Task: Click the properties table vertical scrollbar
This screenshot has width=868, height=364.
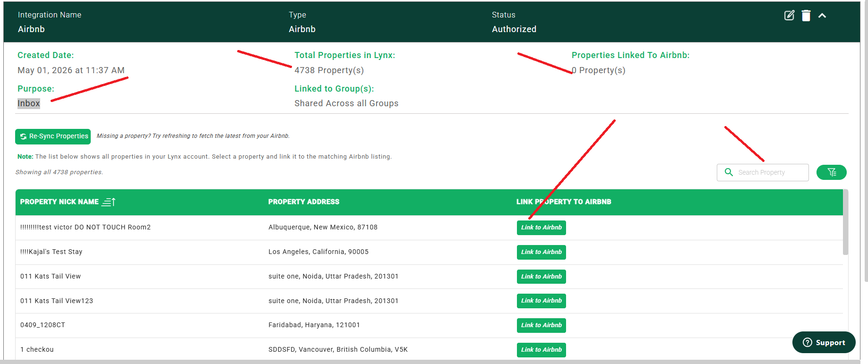Action: (845, 222)
